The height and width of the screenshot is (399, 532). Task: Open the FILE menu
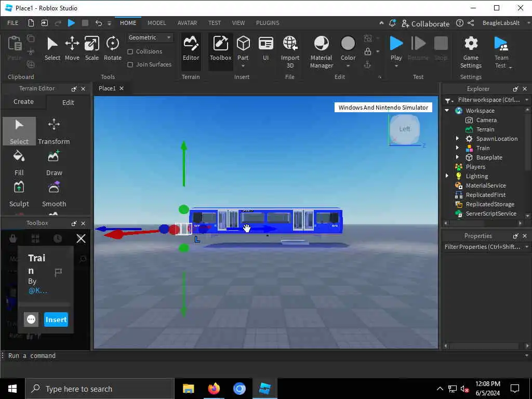(x=13, y=23)
